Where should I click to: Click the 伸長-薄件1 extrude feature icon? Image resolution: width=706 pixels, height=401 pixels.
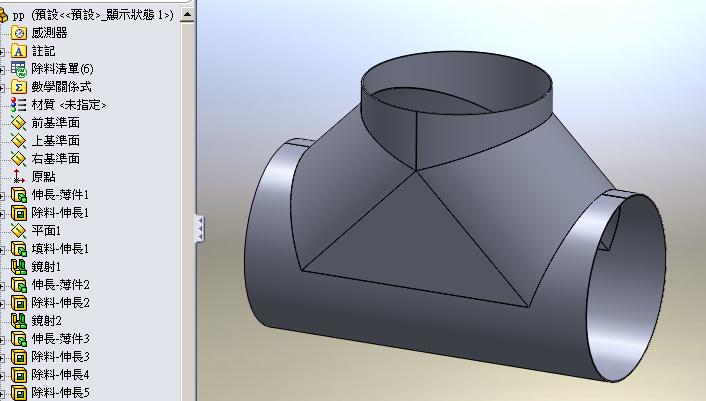18,195
